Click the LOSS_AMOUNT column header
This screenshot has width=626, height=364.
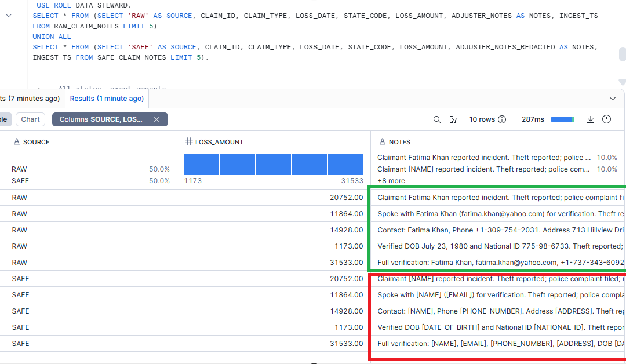coord(219,142)
